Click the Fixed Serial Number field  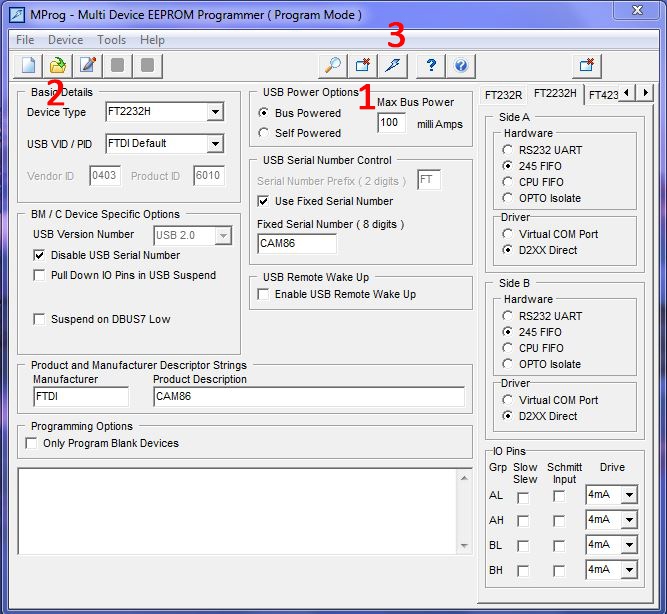(x=297, y=243)
